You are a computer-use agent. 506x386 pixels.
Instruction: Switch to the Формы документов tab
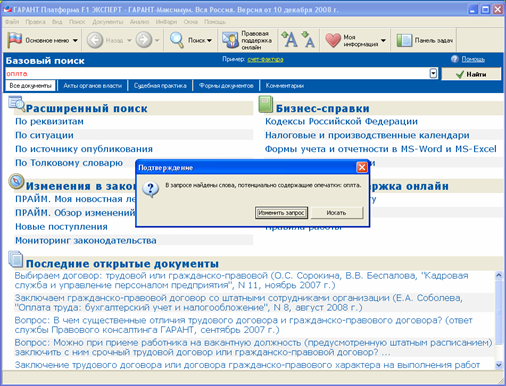point(226,86)
